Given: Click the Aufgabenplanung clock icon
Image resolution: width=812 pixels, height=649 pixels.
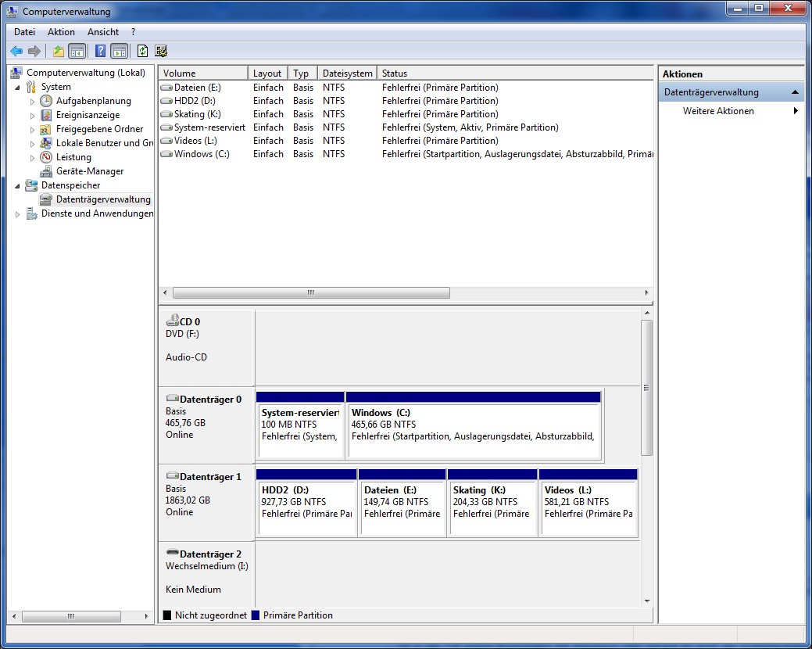Looking at the screenshot, I should (x=46, y=101).
